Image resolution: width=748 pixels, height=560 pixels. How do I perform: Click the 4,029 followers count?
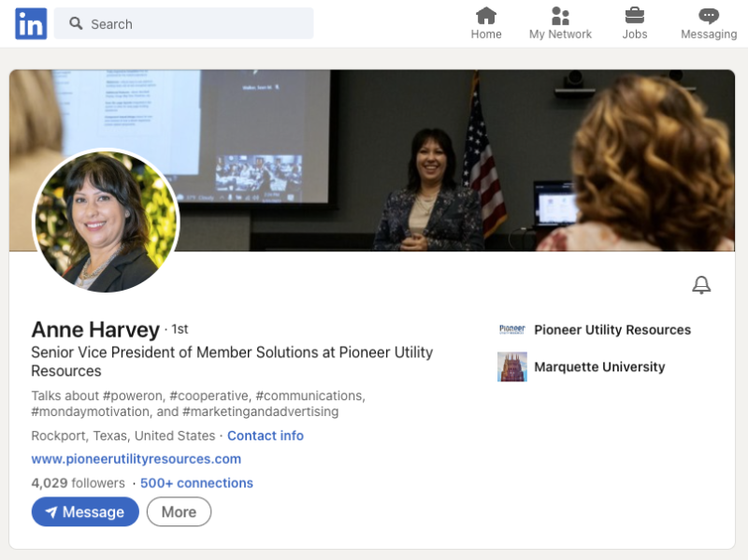(x=78, y=483)
